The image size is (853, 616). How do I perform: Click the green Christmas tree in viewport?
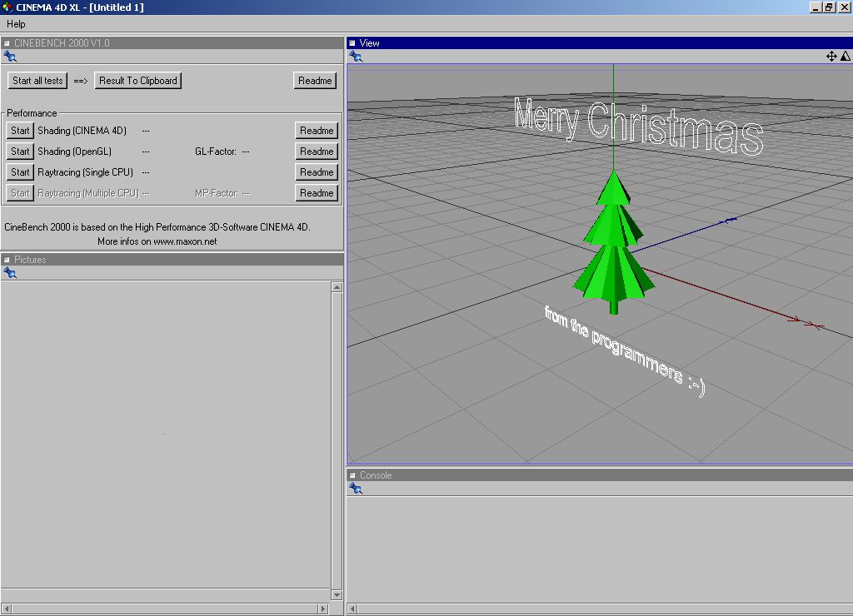[614, 243]
